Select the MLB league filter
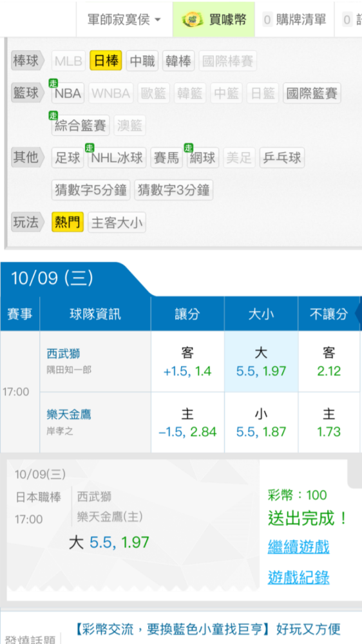 tap(68, 61)
